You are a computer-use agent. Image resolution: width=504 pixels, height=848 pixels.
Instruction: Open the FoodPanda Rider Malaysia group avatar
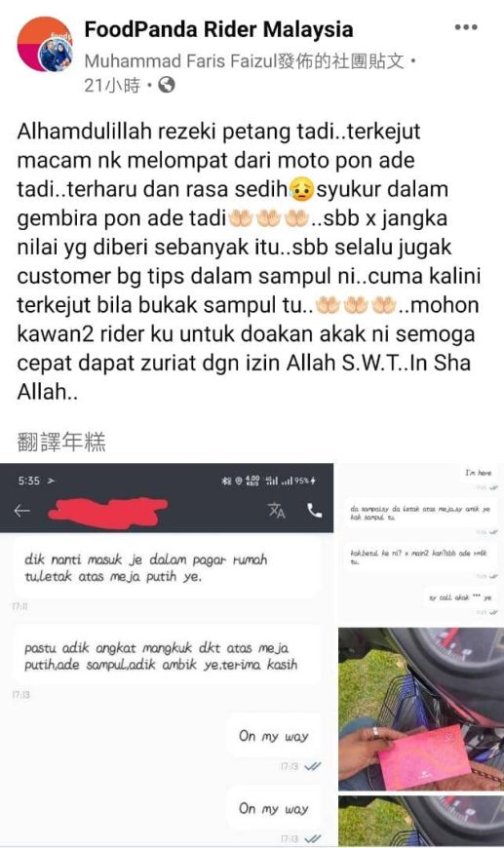pyautogui.click(x=44, y=44)
